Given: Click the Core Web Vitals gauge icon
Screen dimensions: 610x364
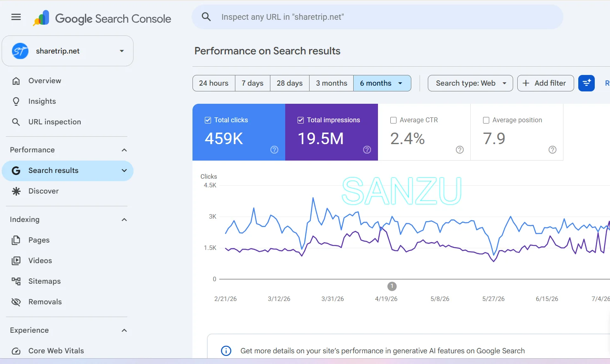Looking at the screenshot, I should [16, 351].
